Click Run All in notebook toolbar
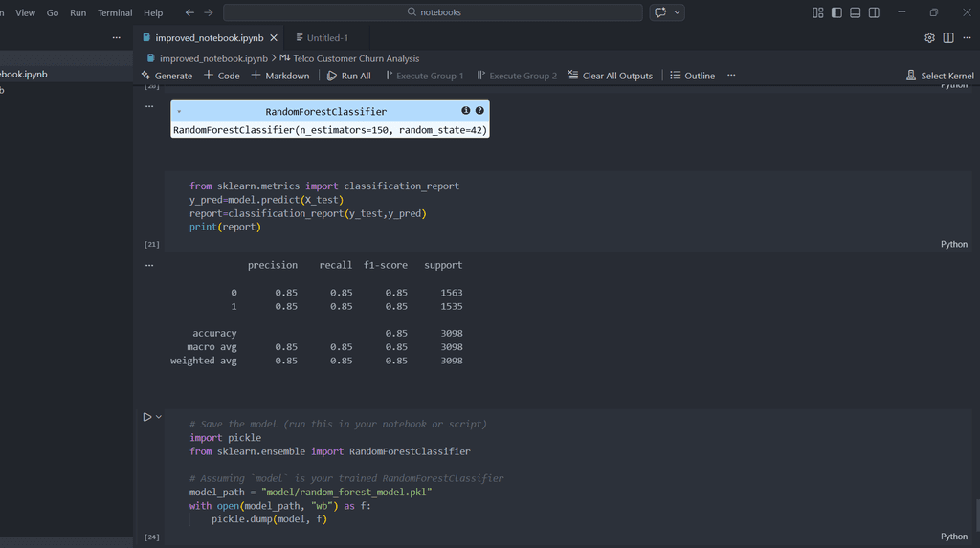The height and width of the screenshot is (548, 980). (x=348, y=76)
